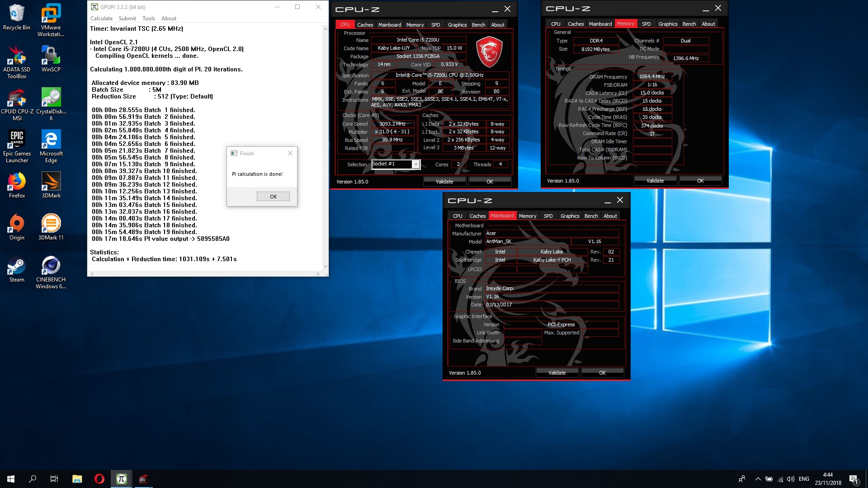Open File Explorer from the taskbar
The image size is (868, 488).
pos(77,479)
